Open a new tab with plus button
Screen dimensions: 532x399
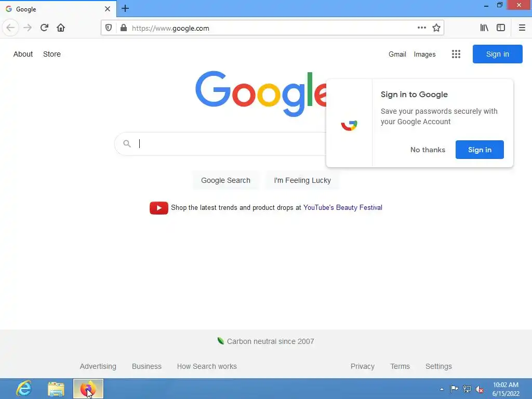[125, 8]
